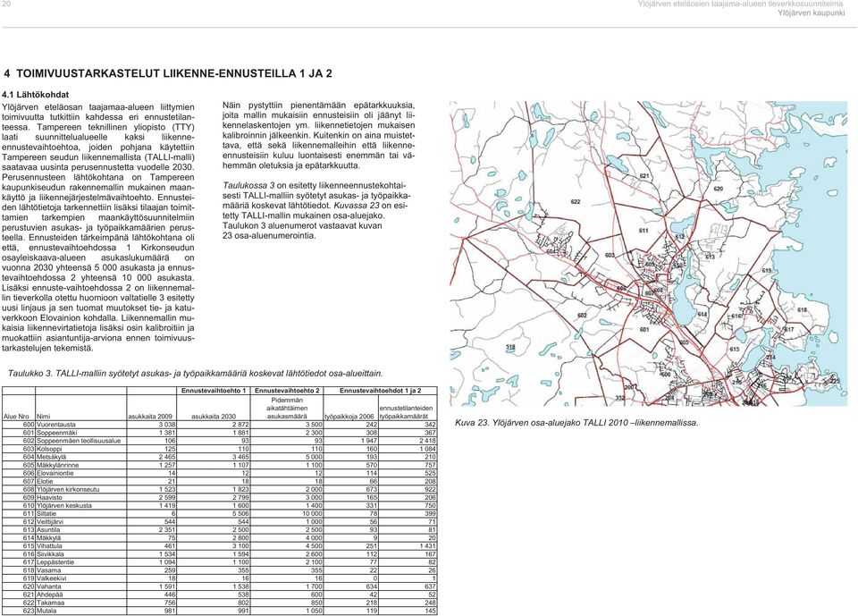Click the table row name "Vihattula"
The height and width of the screenshot is (616, 858).
49,546
